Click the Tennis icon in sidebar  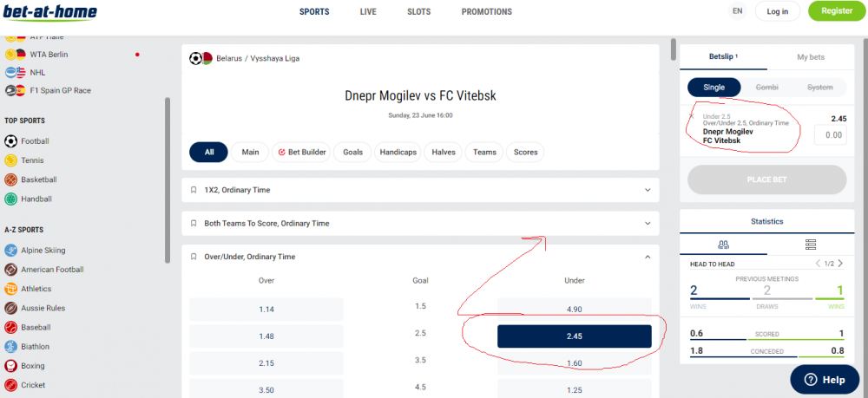[x=11, y=160]
